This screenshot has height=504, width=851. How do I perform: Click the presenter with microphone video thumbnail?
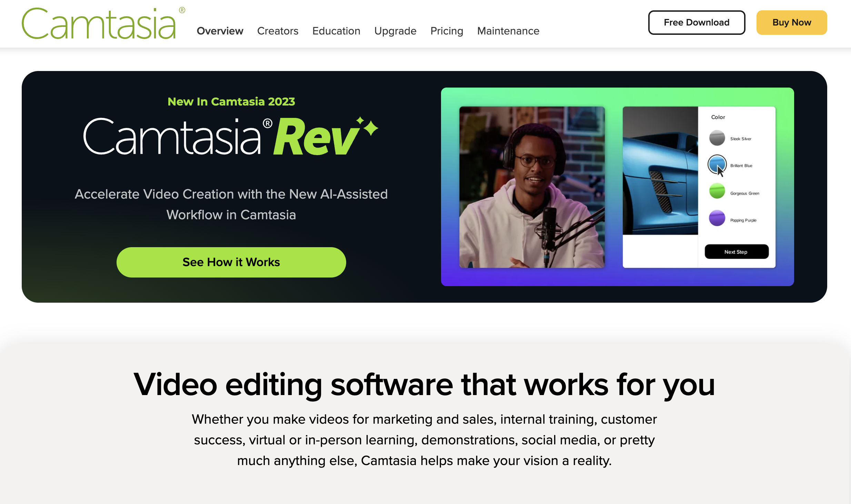pyautogui.click(x=532, y=187)
